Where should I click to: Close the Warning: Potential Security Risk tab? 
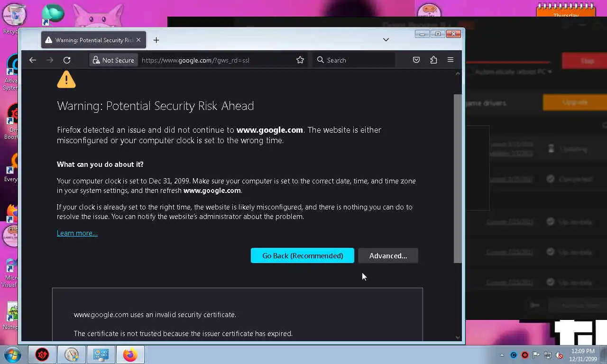[138, 40]
